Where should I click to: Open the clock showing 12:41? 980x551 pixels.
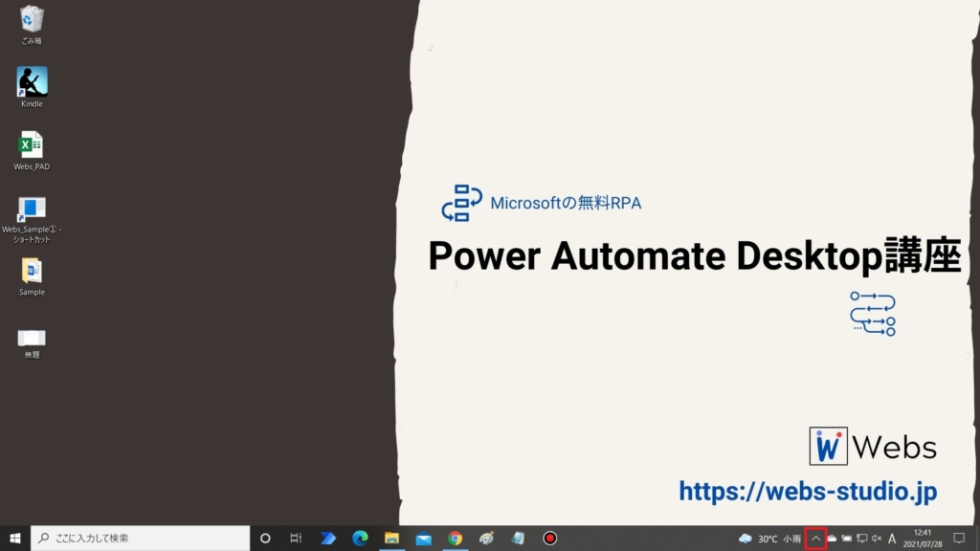(x=923, y=539)
